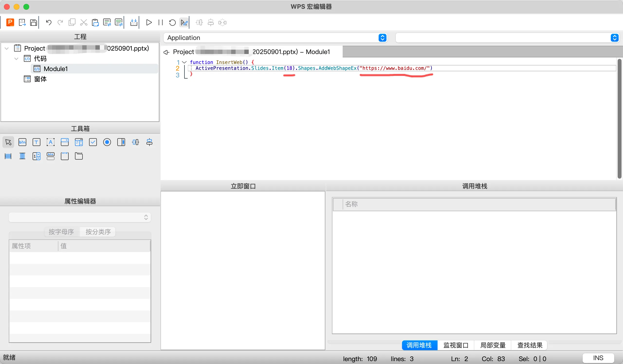Screen dimensions: 623x364
Task: Run the macro with the Run button
Action: pos(149,22)
